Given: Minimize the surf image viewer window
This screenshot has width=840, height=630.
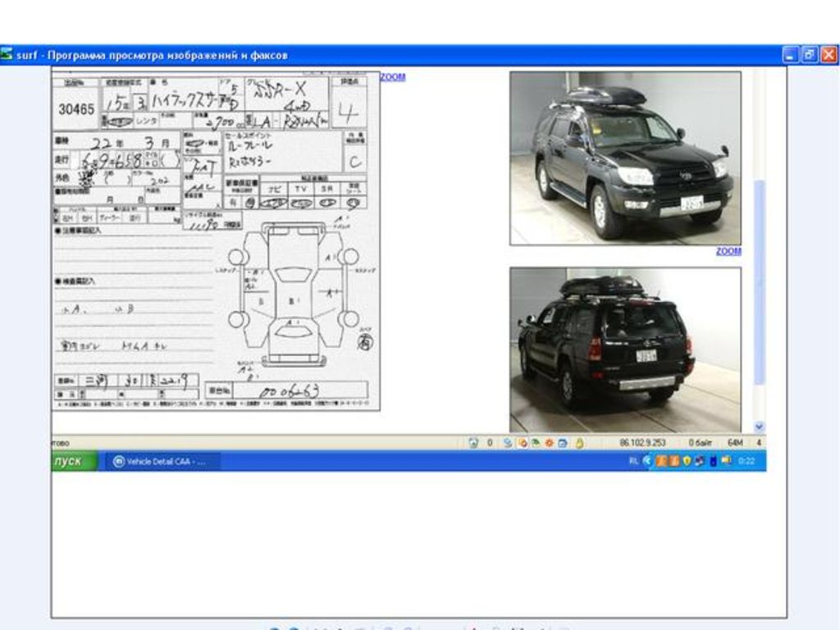Looking at the screenshot, I should 790,55.
